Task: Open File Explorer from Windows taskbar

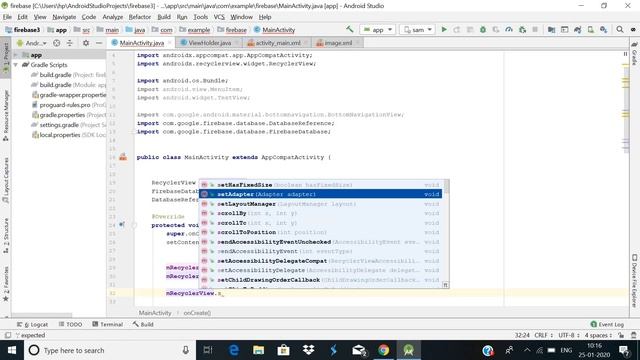Action: click(x=258, y=350)
